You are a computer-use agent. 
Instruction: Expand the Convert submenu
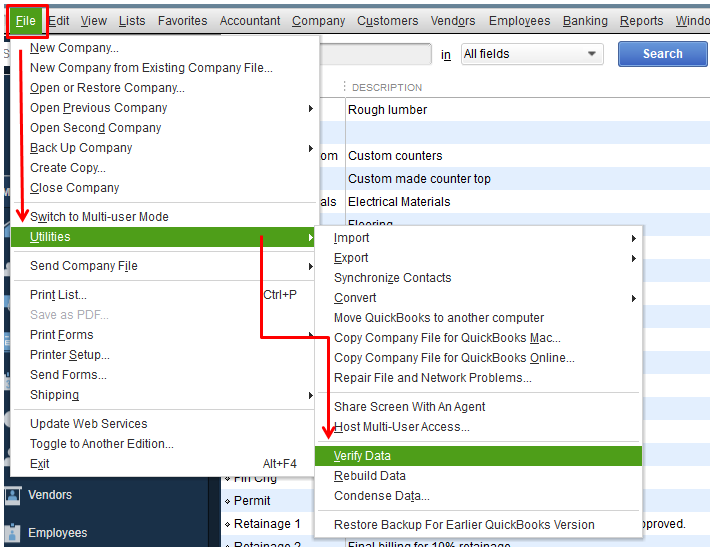[x=479, y=298]
